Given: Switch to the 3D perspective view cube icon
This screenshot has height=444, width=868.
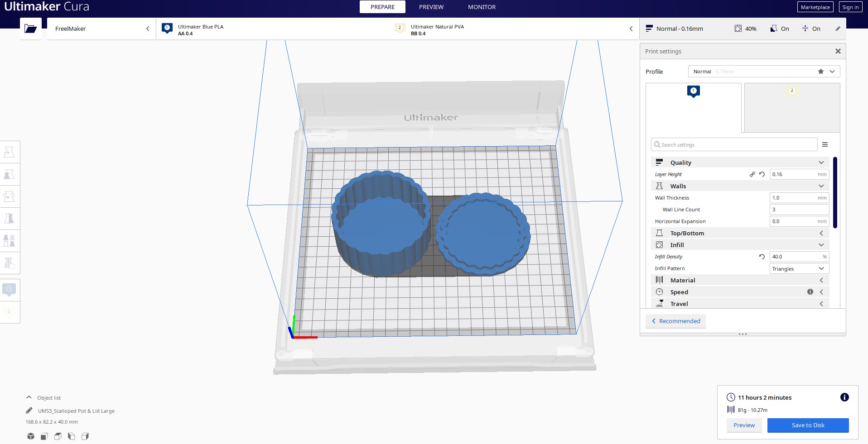Looking at the screenshot, I should [x=31, y=436].
